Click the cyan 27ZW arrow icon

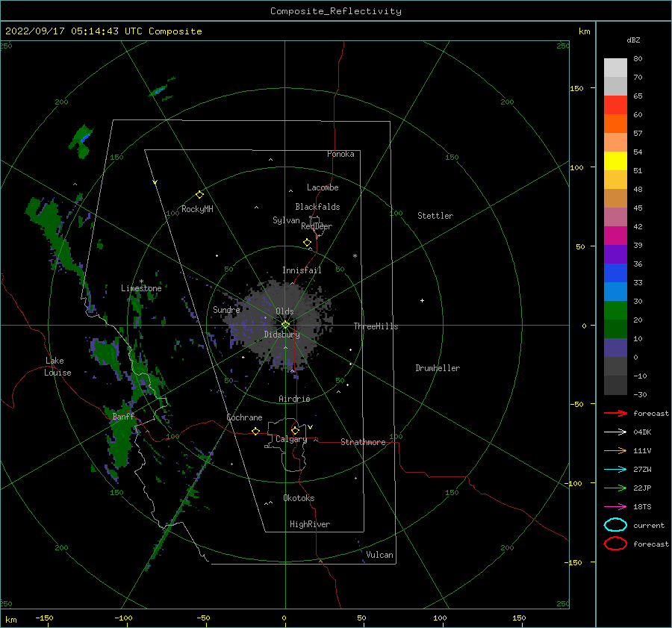point(615,470)
